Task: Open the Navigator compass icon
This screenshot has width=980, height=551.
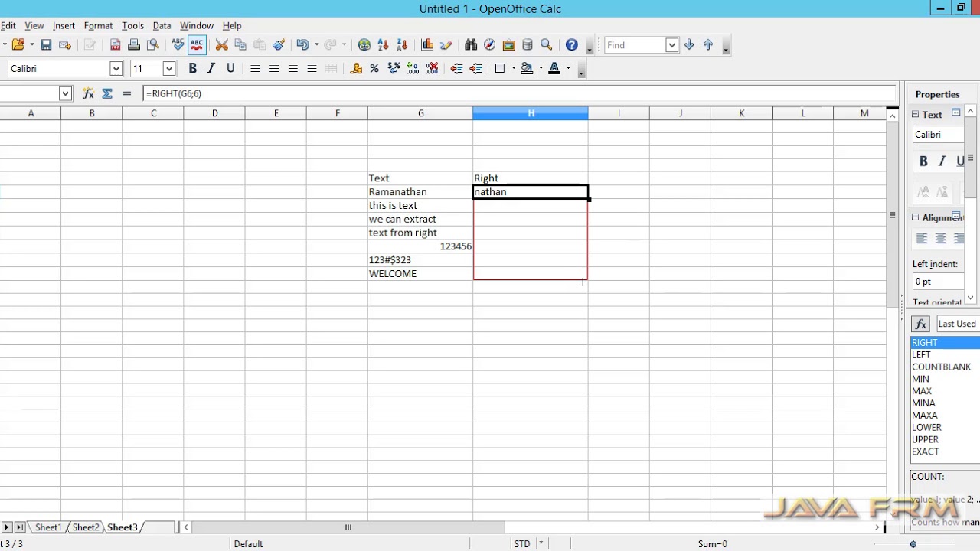Action: tap(490, 45)
